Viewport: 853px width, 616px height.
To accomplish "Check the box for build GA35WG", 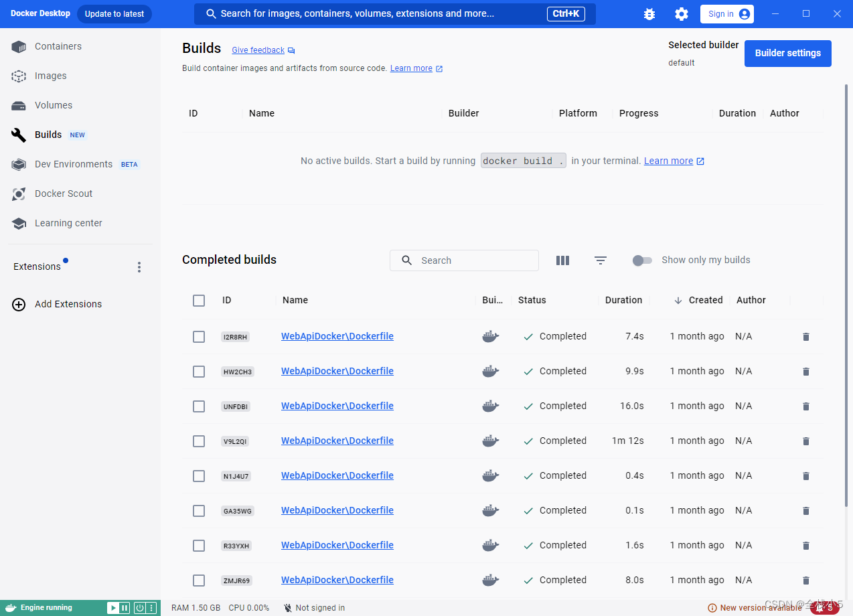I will (199, 511).
